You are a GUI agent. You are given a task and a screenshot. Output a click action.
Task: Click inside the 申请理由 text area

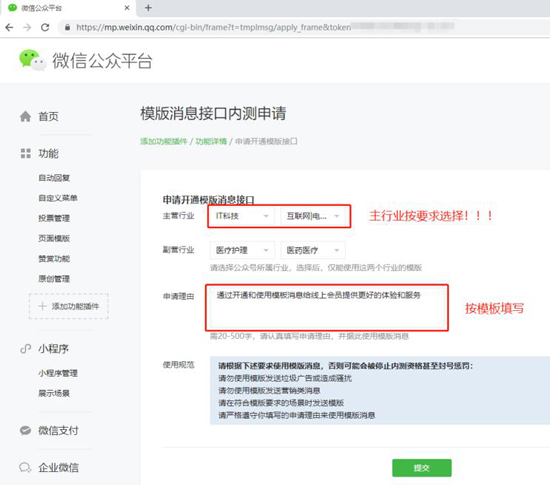pos(327,308)
